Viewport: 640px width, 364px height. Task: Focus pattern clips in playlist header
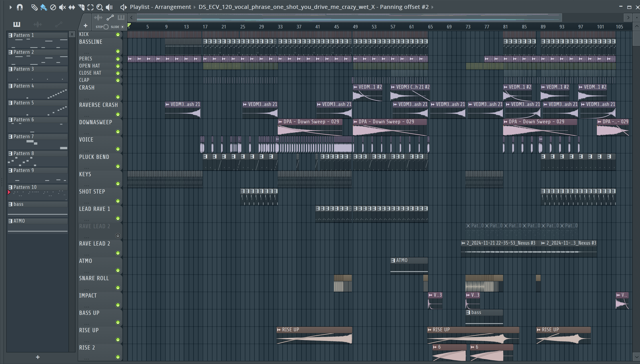coord(121,18)
